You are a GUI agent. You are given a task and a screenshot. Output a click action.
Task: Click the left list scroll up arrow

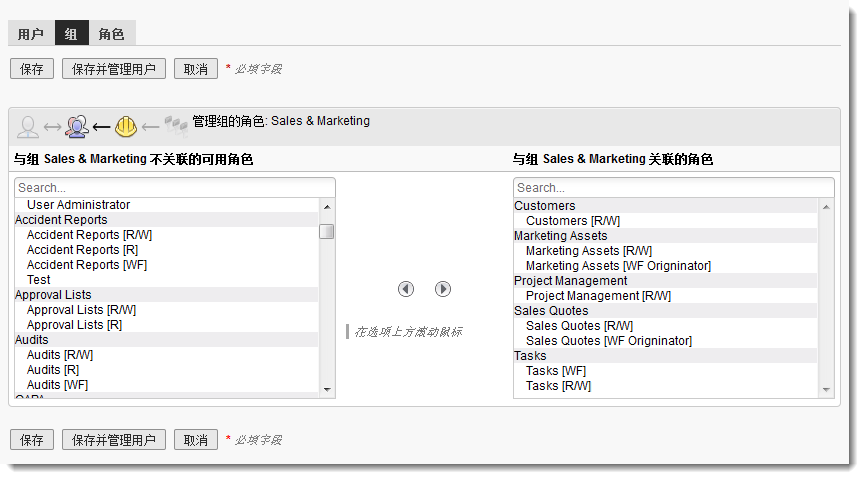click(x=327, y=207)
